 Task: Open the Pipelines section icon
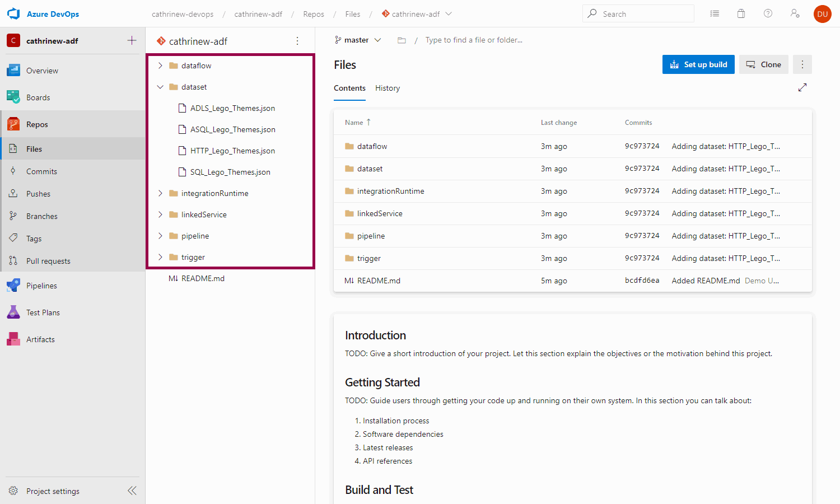click(13, 286)
